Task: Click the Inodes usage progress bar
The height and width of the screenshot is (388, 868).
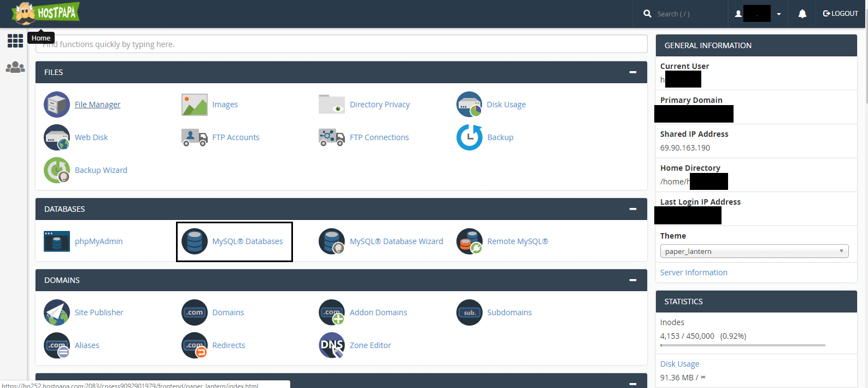Action: tap(743, 345)
